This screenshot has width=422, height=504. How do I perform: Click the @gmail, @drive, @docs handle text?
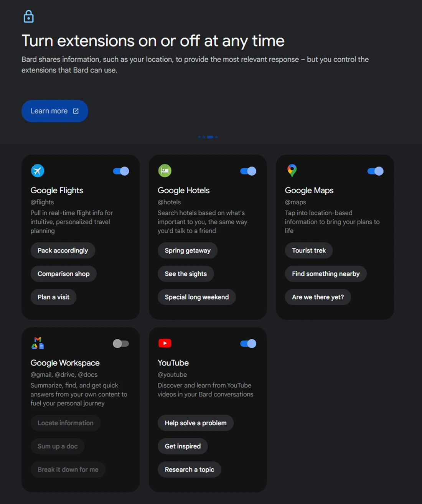coord(64,375)
